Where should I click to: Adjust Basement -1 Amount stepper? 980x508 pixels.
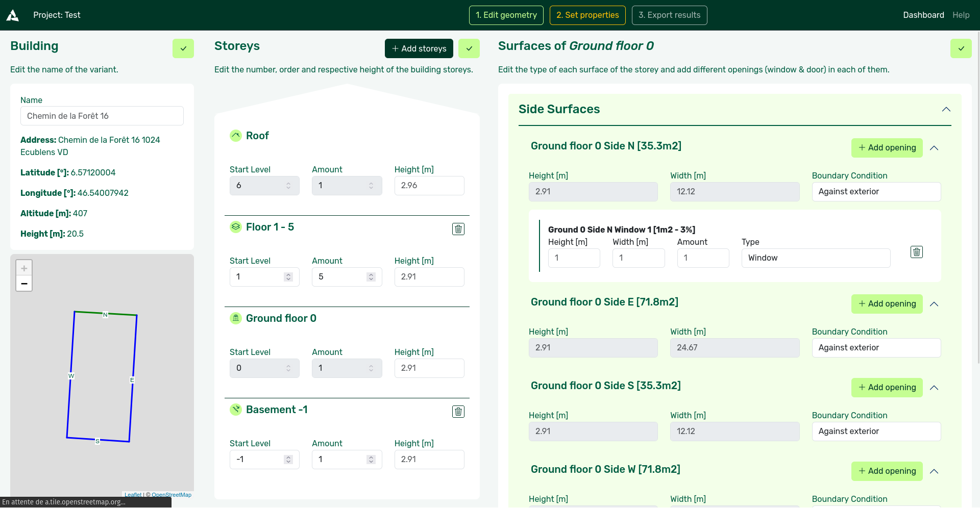coord(371,460)
